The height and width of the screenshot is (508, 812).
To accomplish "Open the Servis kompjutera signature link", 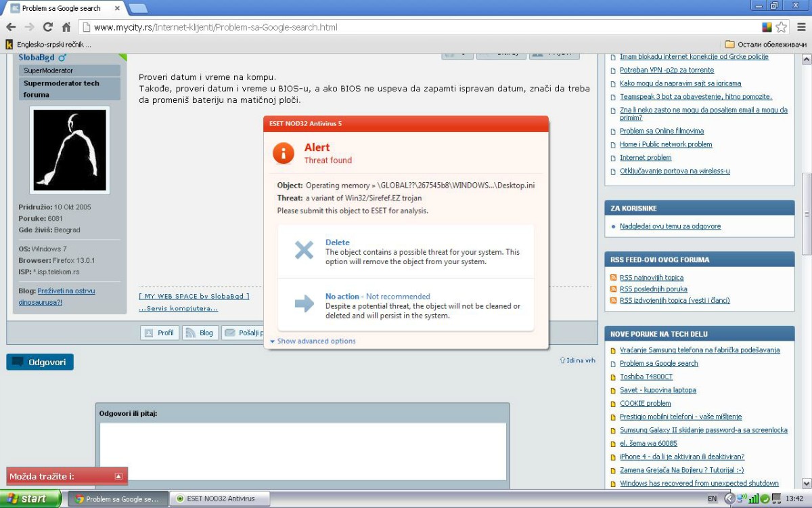I will [x=179, y=308].
